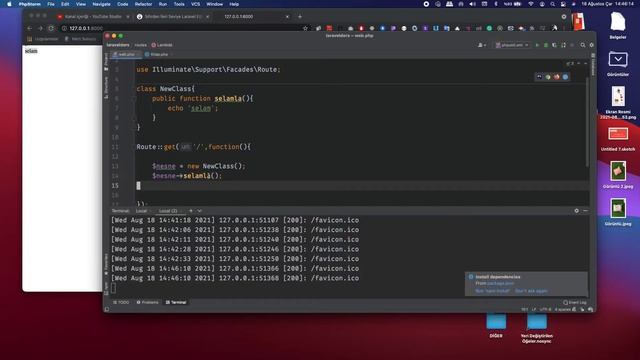The image size is (640, 360).
Task: Open the Tools menu
Action: point(179,4)
